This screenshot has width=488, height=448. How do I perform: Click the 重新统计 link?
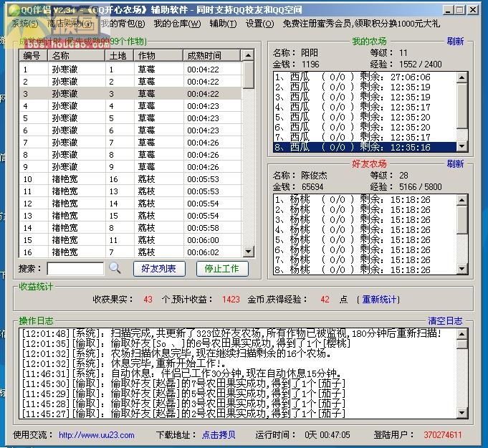point(379,299)
